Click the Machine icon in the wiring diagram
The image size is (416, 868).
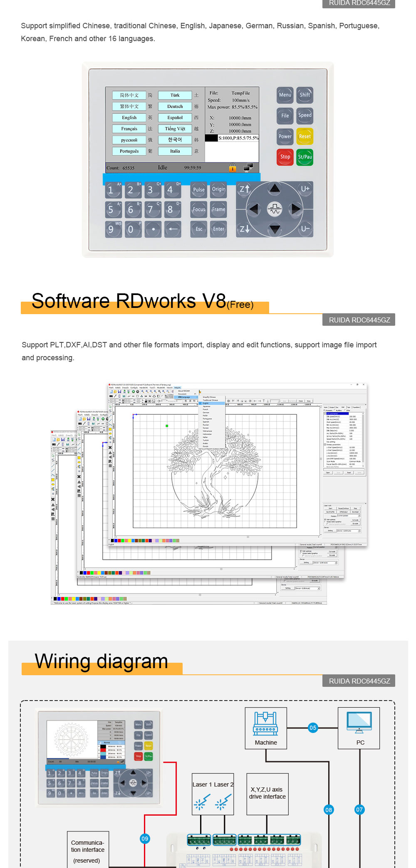click(x=265, y=723)
